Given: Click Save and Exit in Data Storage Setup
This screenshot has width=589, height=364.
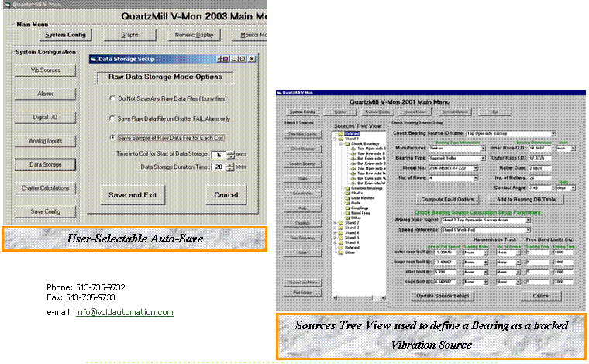Looking at the screenshot, I should coord(133,195).
